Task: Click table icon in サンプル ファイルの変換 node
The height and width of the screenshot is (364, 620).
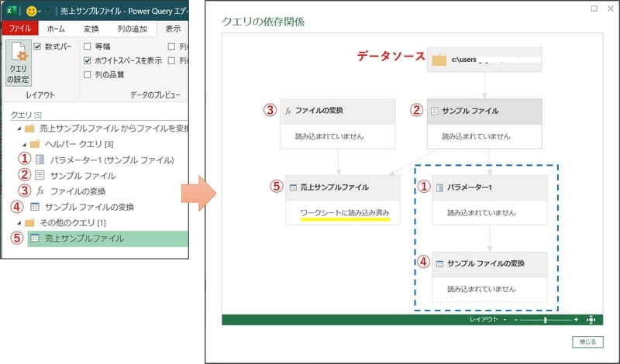Action: [439, 263]
